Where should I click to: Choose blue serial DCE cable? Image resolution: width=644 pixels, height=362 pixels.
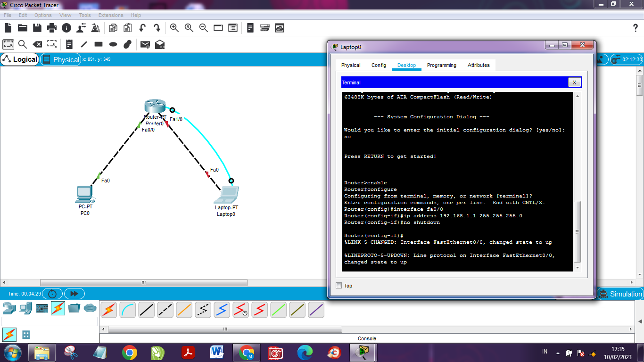point(222,310)
